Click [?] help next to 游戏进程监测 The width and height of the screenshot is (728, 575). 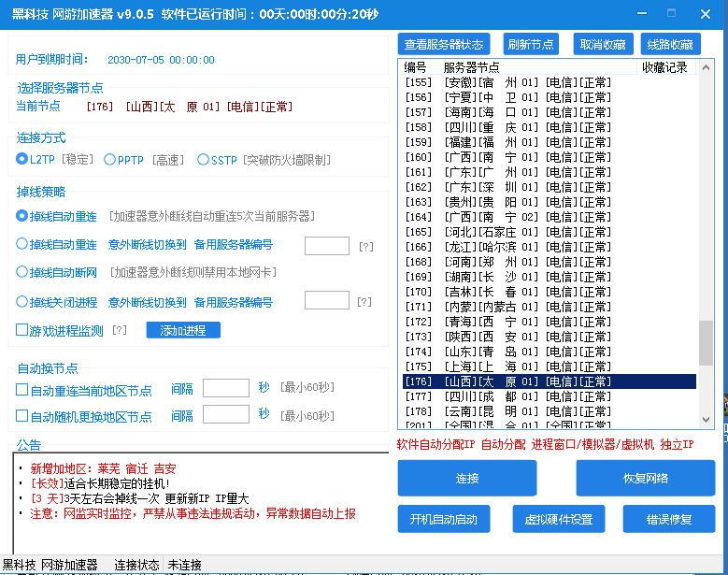click(120, 330)
